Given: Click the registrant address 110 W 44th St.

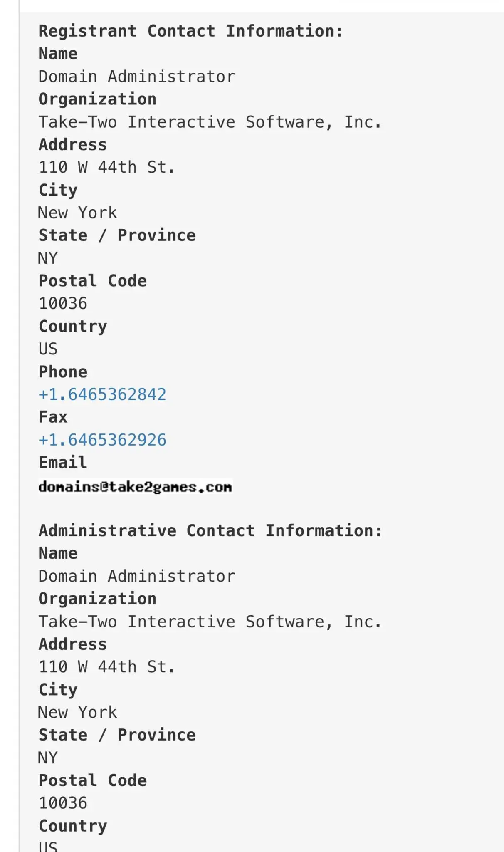Looking at the screenshot, I should click(106, 167).
